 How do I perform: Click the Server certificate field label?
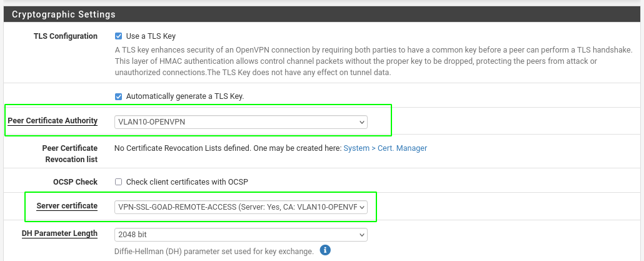[x=67, y=205]
